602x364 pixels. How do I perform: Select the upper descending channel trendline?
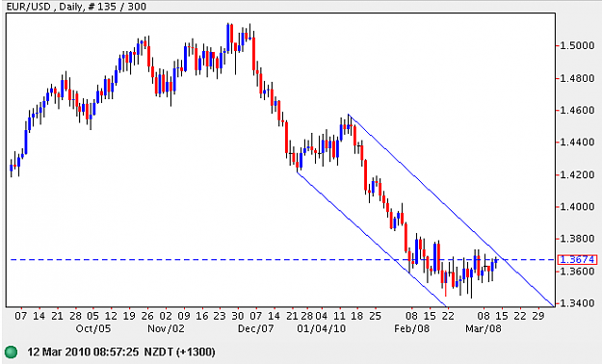tap(451, 211)
